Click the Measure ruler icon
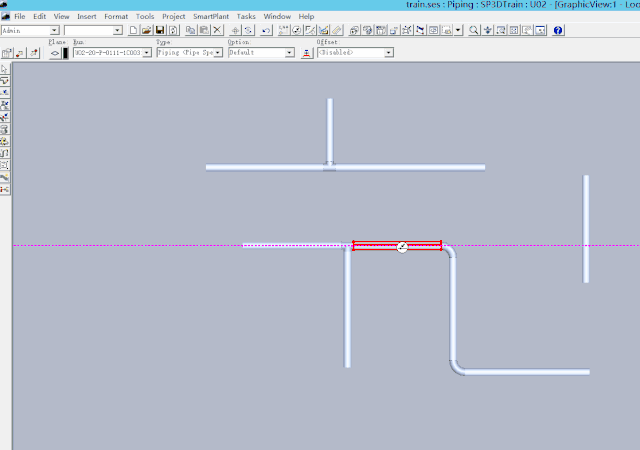Screen dimensions: 640x450 [337, 30]
